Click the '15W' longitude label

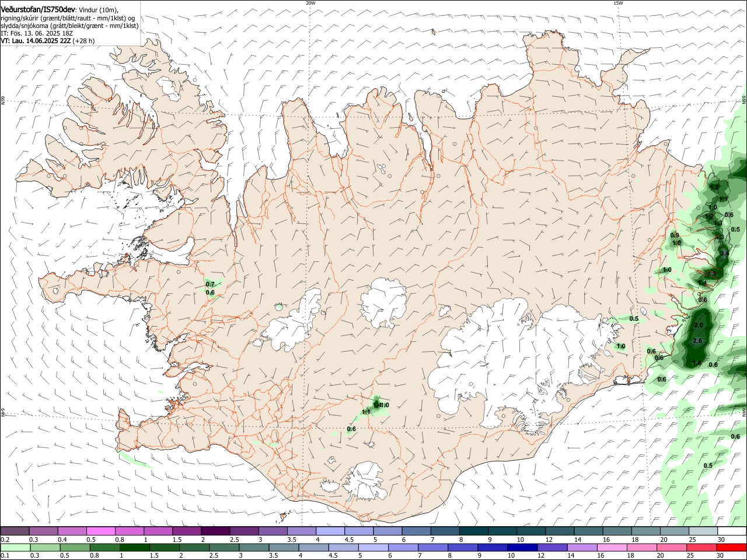[x=618, y=3]
